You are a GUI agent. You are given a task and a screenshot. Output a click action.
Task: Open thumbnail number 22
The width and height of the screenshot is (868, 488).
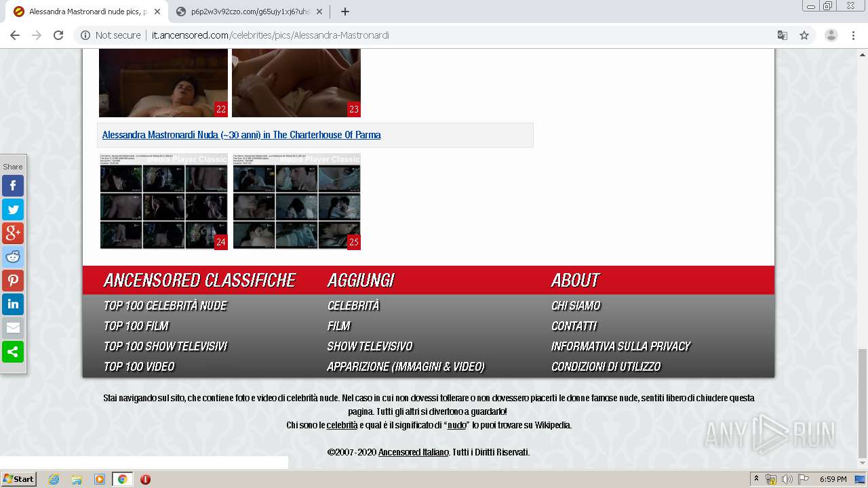click(163, 83)
